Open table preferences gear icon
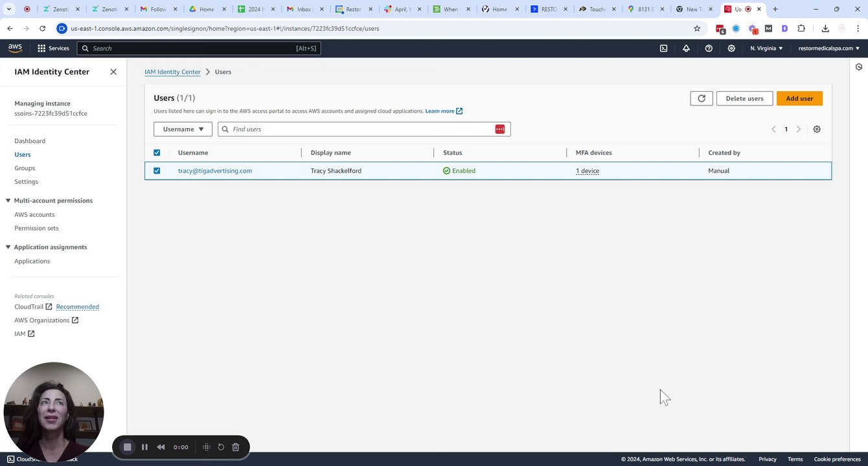Screen dimensions: 868x466 tap(817, 129)
